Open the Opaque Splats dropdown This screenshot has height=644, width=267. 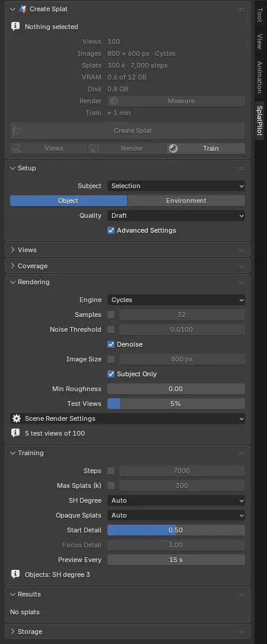[176, 515]
